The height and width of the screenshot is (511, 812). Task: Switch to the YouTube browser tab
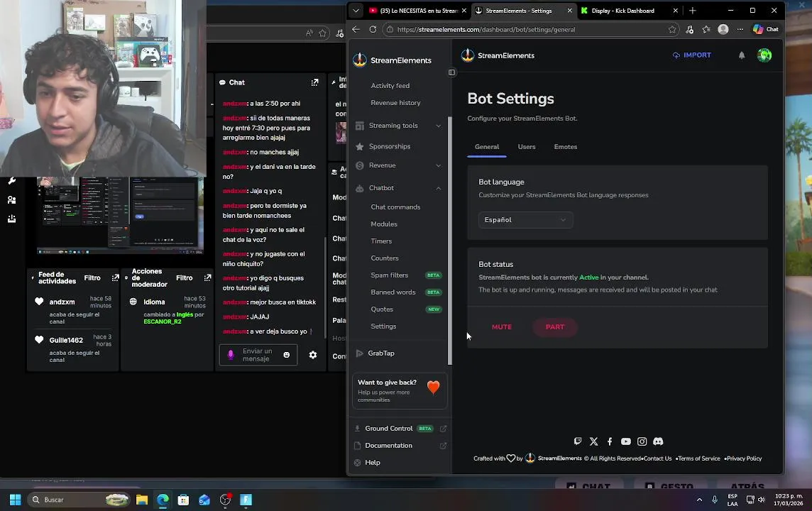pyautogui.click(x=417, y=11)
